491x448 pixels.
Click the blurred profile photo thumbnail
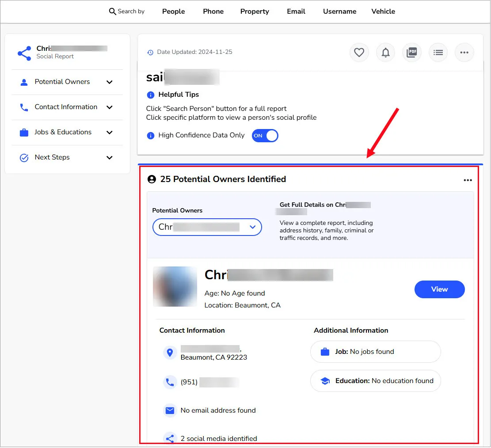pos(175,286)
